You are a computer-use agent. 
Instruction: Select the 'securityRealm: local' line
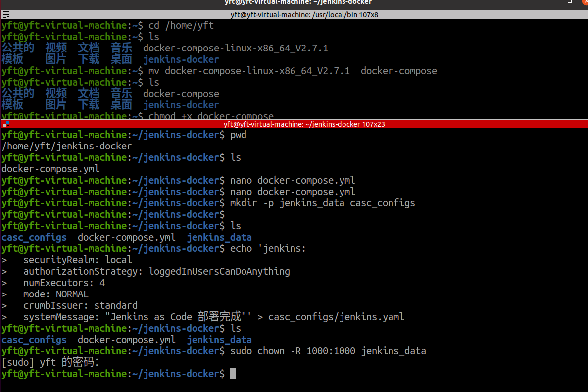pos(78,259)
